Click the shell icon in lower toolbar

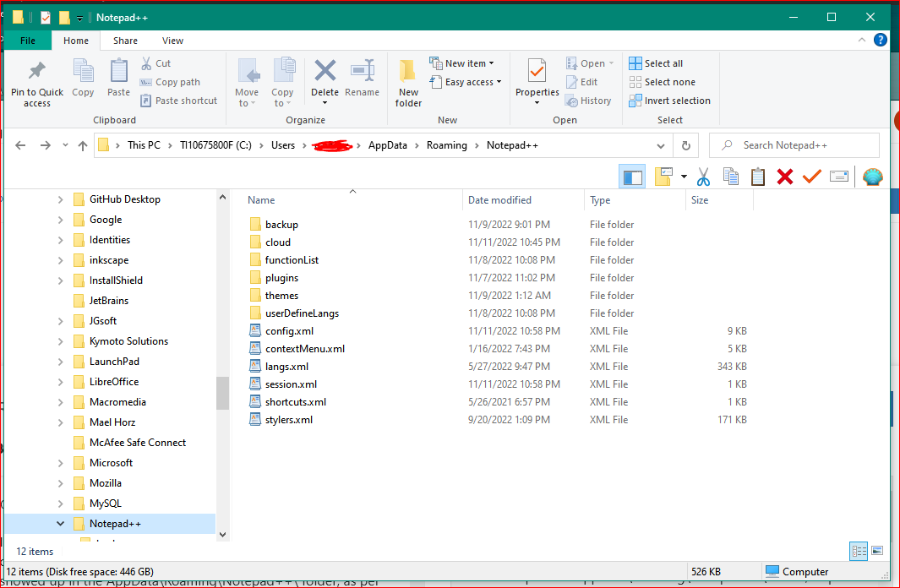pos(872,177)
